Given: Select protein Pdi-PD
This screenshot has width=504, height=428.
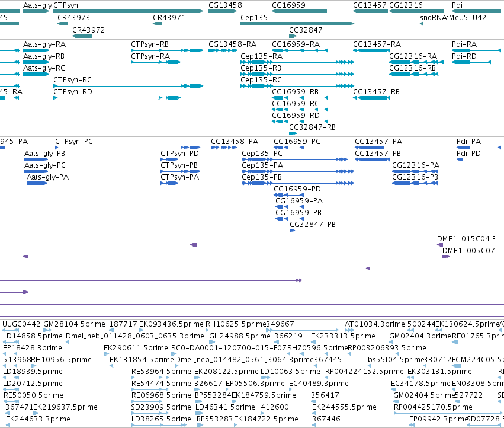Looking at the screenshot, I should (x=468, y=154).
